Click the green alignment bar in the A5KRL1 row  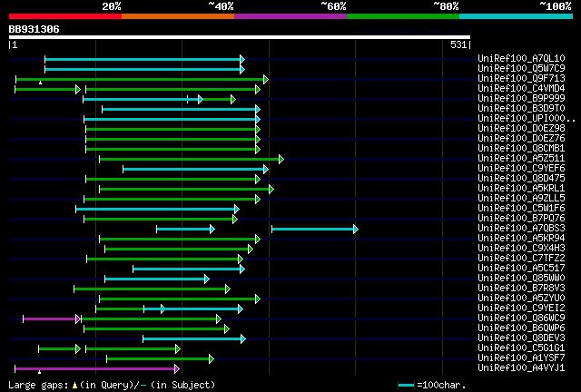point(186,190)
